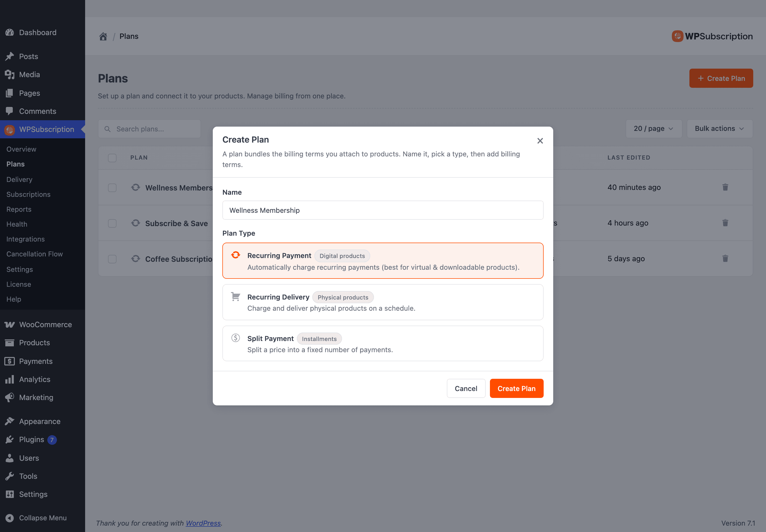The image size is (766, 532).
Task: Close the Create Plan dialog
Action: 540,141
